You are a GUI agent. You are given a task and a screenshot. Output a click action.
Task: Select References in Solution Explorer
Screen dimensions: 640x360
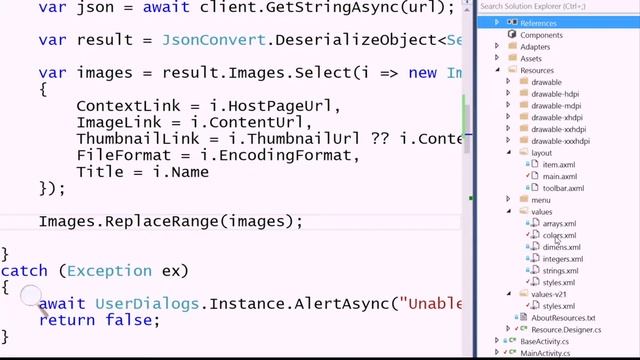click(538, 23)
